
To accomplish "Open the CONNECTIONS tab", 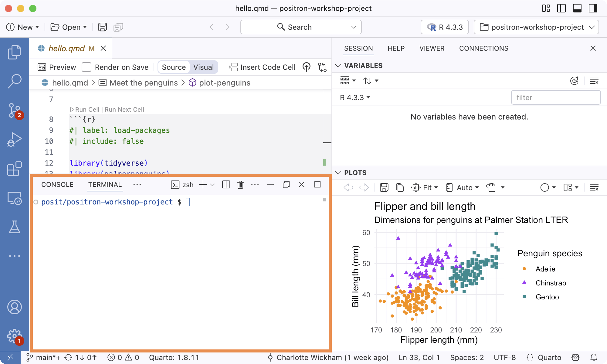I will coord(483,48).
